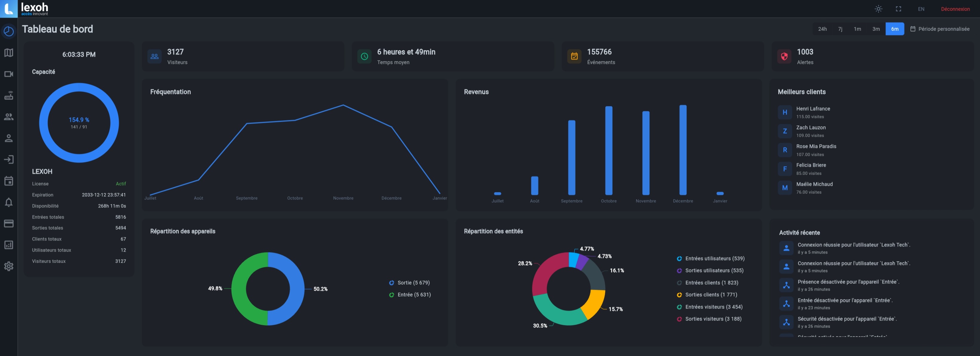Screen dimensions: 980x356
Task: Open the map icon in sidebar
Action: [9, 52]
